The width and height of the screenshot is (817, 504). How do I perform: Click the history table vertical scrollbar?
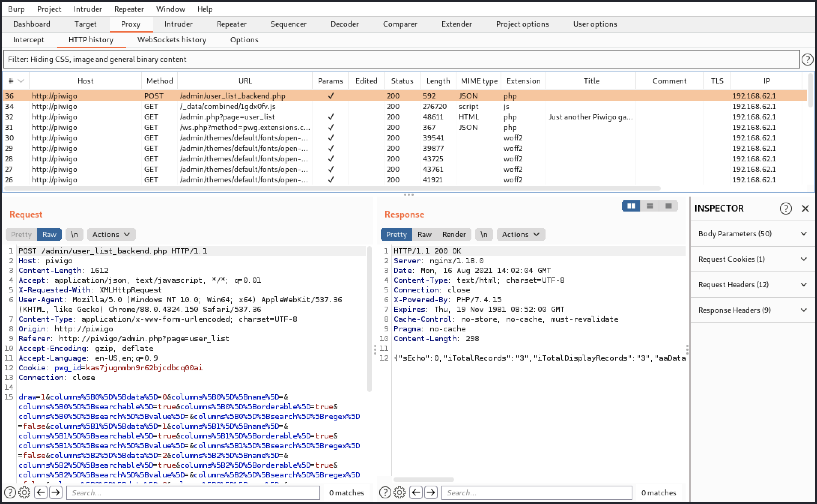tap(811, 90)
